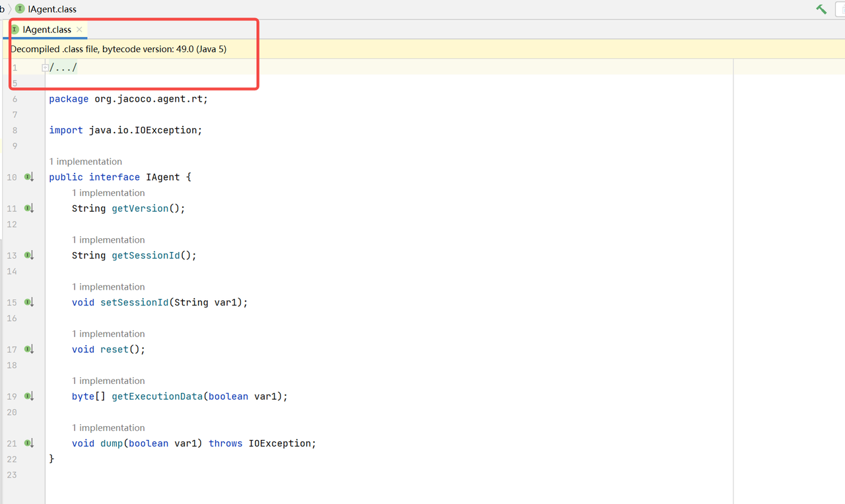Expand the folded comment on line 1

click(45, 68)
